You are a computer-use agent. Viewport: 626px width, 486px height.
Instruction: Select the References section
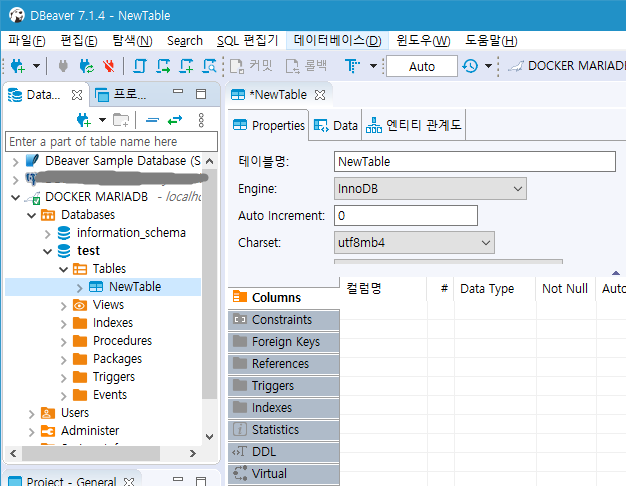click(284, 364)
